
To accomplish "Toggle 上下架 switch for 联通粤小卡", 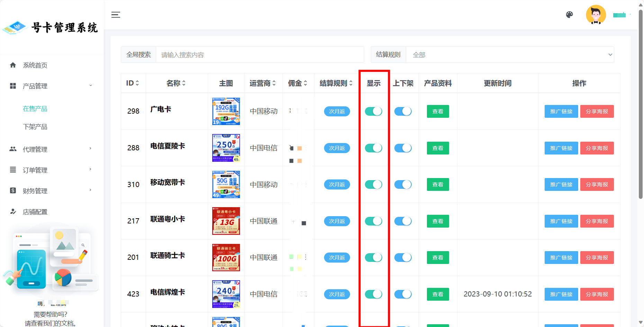I will pos(403,221).
